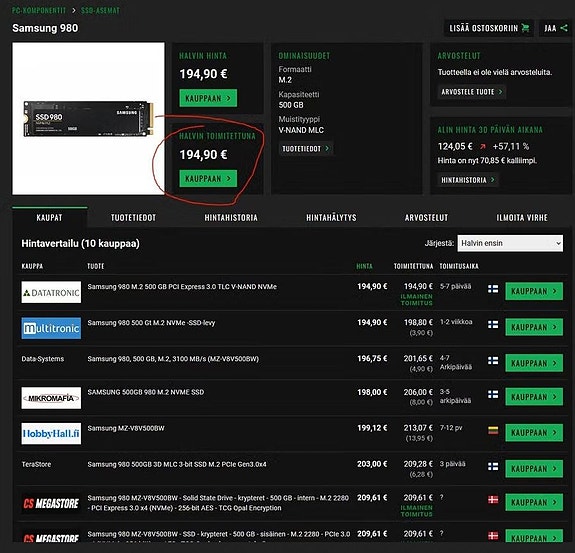575x553 pixels.
Task: Click the Finnish flag icon in the Datatronic row
Action: tap(493, 289)
